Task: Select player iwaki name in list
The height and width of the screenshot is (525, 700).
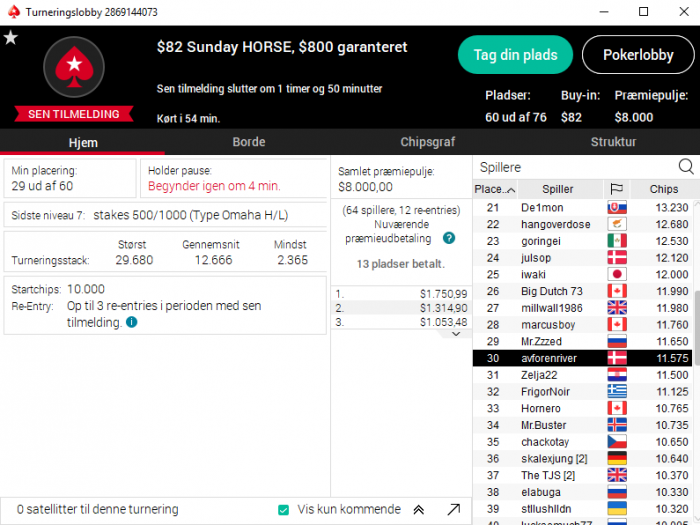Action: [533, 275]
